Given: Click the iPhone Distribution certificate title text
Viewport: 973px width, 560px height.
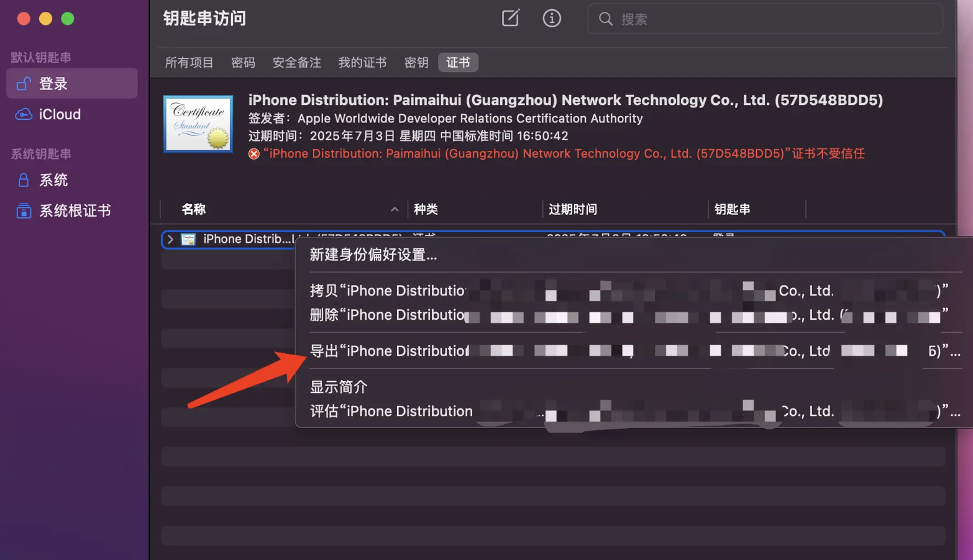Looking at the screenshot, I should pyautogui.click(x=565, y=100).
